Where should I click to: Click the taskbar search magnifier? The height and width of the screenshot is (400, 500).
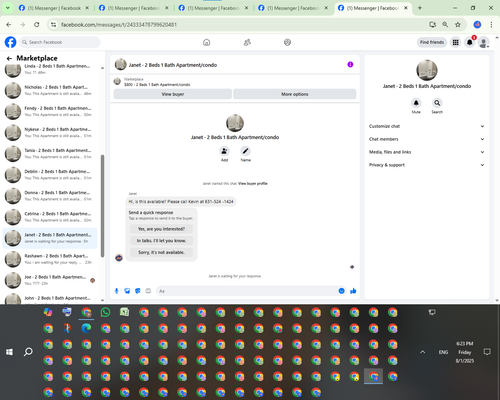(x=28, y=352)
